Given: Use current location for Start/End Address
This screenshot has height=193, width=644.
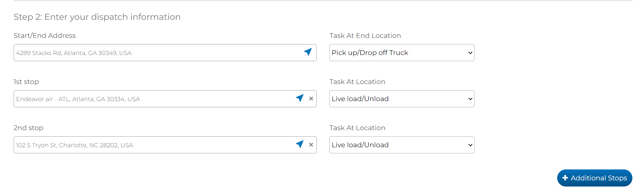Looking at the screenshot, I should [x=308, y=52].
